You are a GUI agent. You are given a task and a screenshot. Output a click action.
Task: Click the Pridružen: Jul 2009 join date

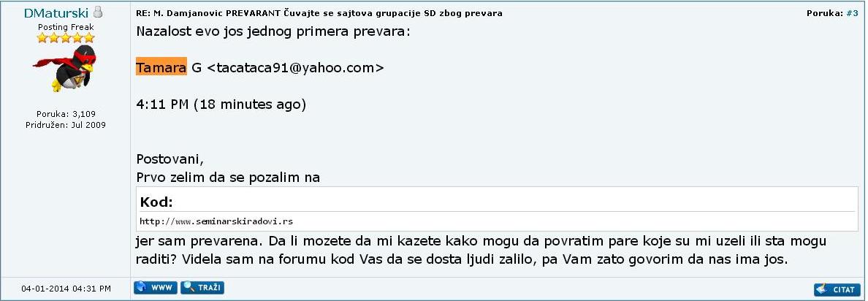65,125
